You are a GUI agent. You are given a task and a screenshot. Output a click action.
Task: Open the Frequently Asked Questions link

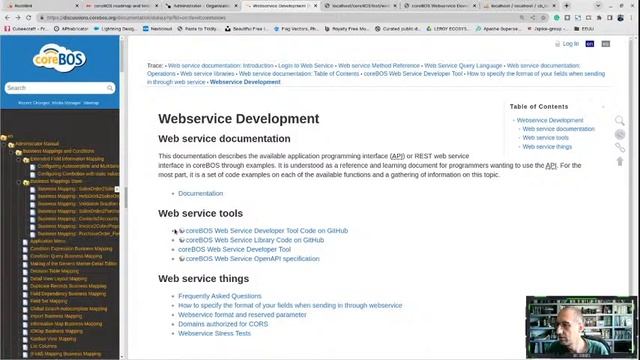(220, 296)
